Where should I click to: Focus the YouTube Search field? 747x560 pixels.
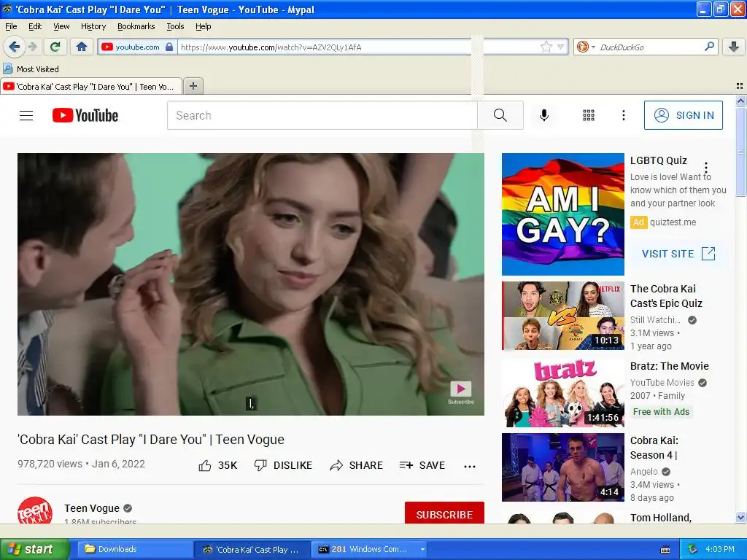click(x=322, y=115)
